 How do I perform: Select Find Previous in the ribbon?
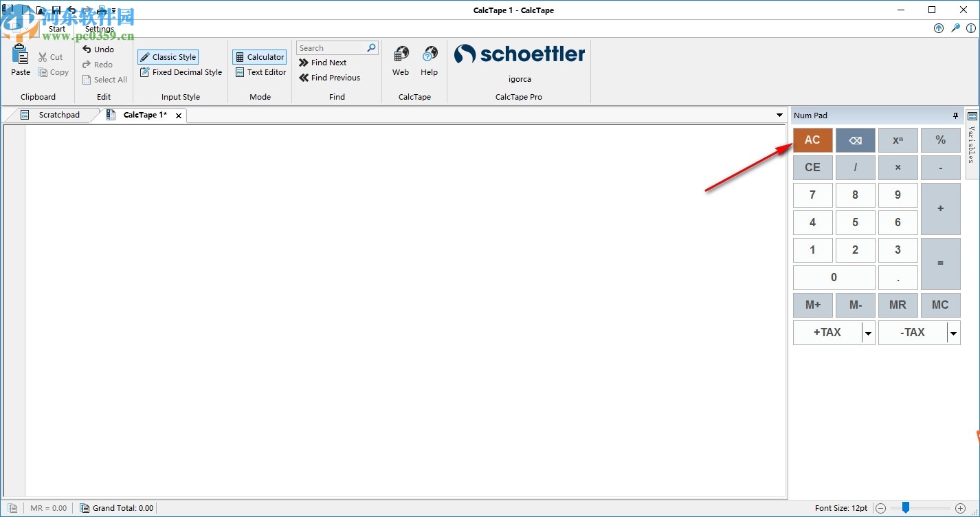coord(331,78)
